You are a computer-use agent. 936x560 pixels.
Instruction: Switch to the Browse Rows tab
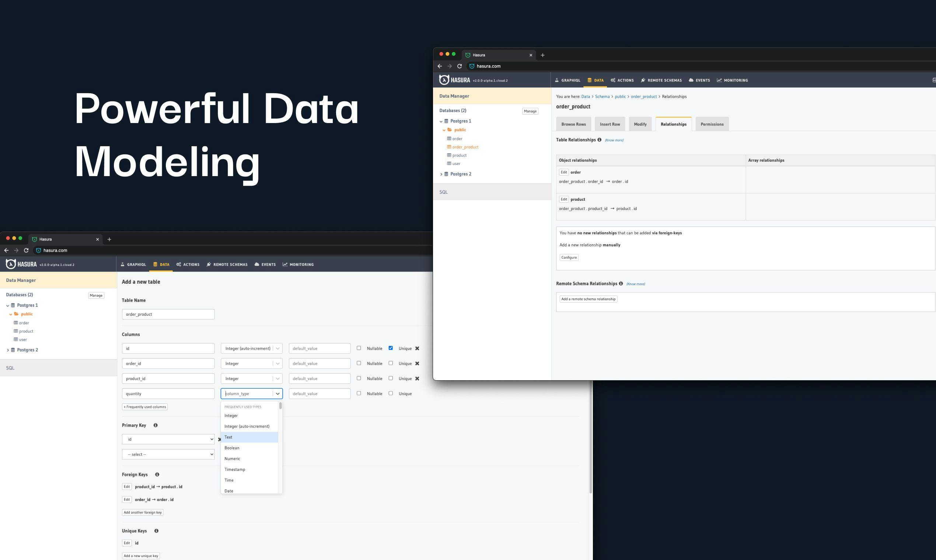(573, 124)
